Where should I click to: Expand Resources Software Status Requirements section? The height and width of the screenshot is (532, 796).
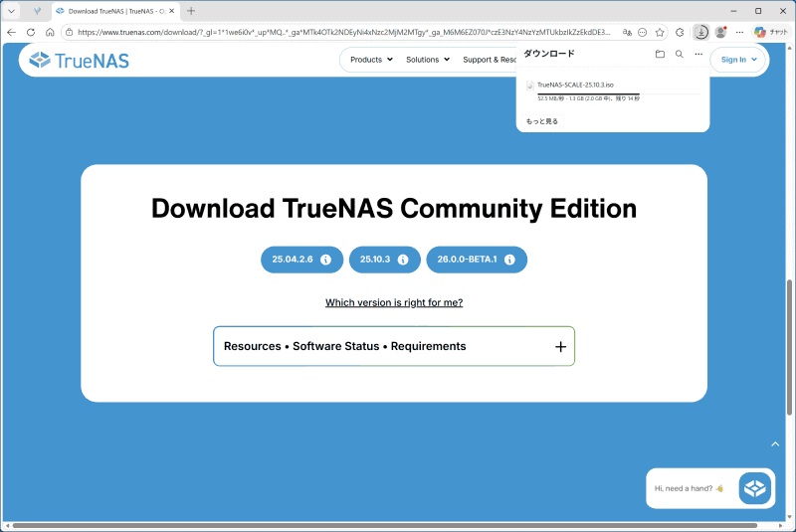394,346
